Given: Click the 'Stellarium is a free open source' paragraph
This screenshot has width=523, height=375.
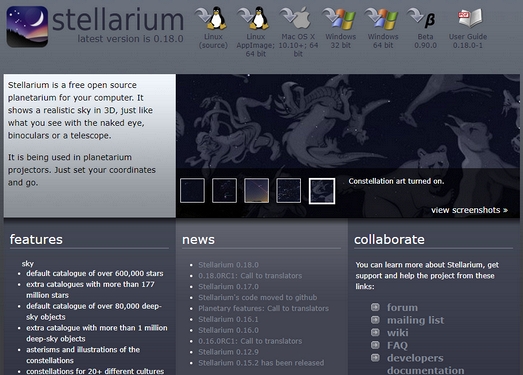Looking at the screenshot, I should (x=80, y=110).
